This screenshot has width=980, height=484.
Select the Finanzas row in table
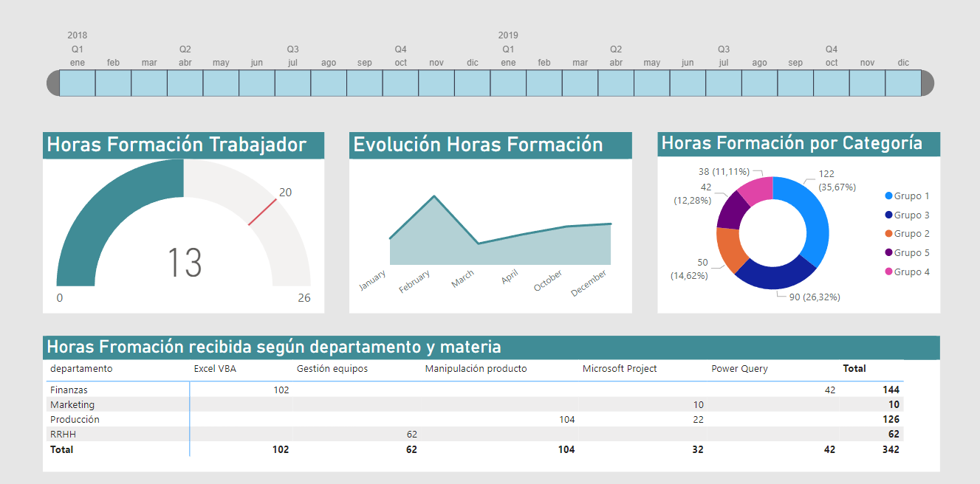click(69, 390)
